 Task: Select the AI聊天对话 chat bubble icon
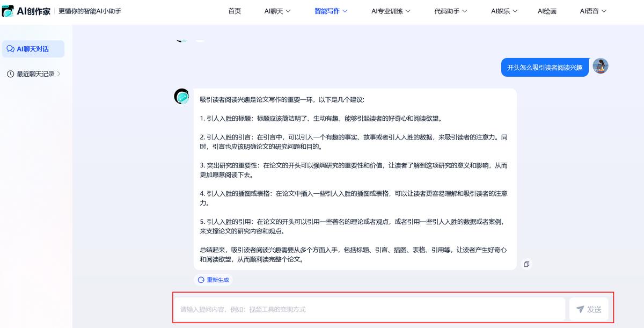coord(11,49)
